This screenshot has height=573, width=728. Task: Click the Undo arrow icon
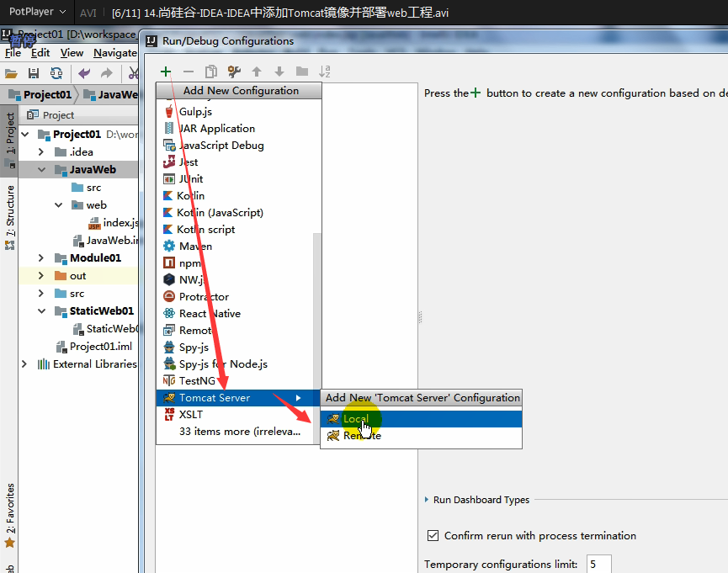[84, 73]
